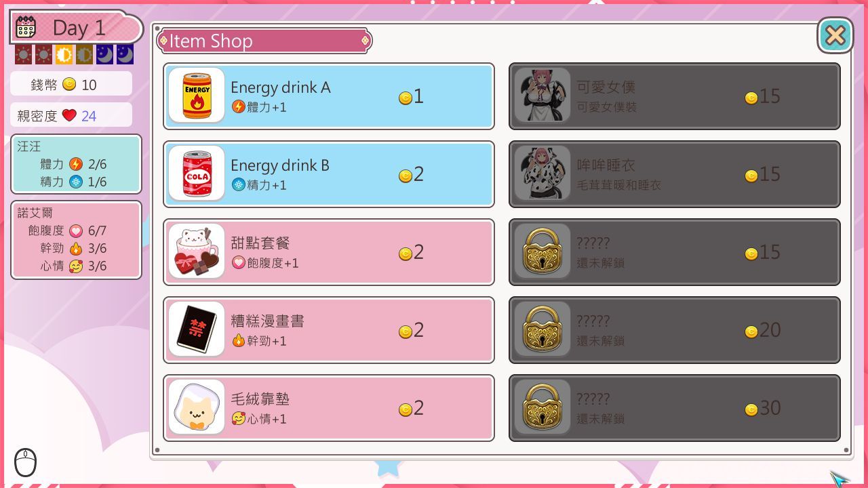Click the gold padlock priced 20 coins

coord(542,329)
